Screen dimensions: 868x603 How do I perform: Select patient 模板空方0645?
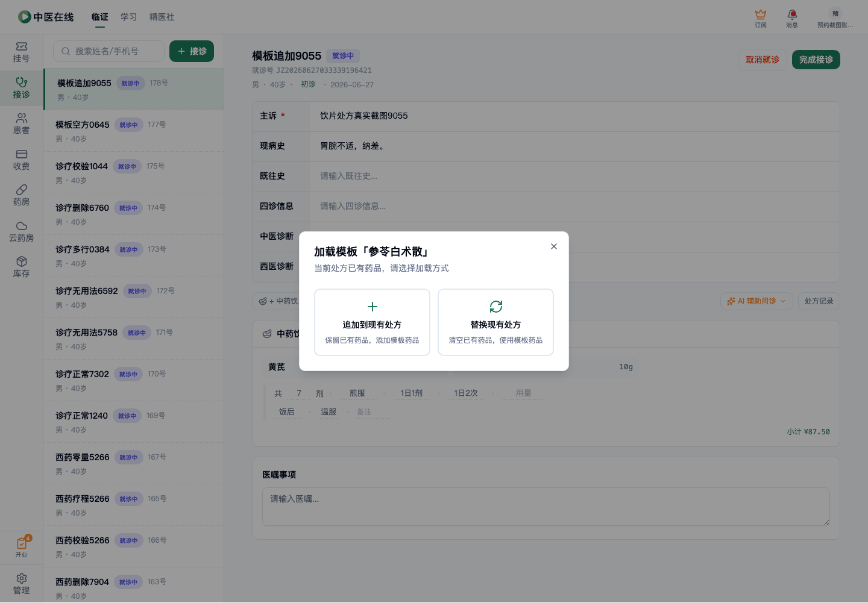[x=134, y=131]
